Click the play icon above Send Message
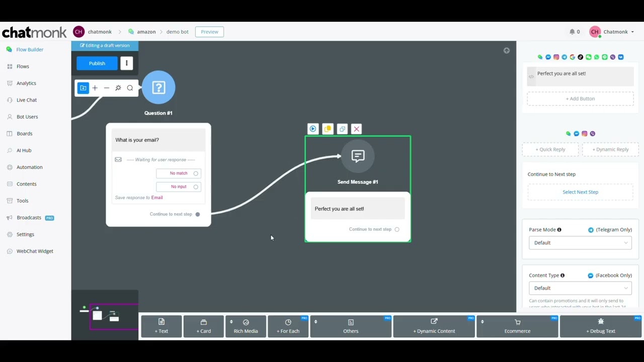Screen dimensions: 644x362 pos(313,129)
